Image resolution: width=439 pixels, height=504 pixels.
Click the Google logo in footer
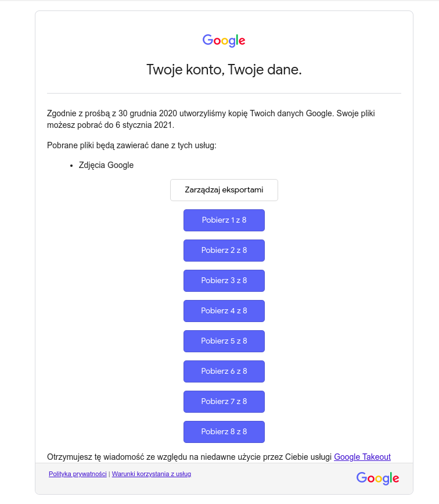click(377, 478)
